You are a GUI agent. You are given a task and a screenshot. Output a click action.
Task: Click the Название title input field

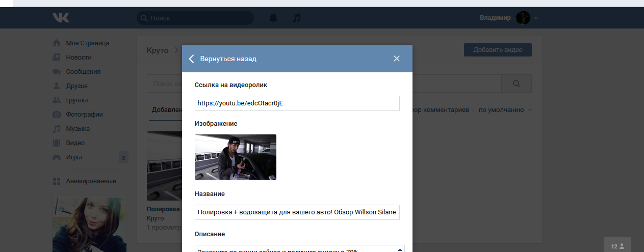(297, 212)
